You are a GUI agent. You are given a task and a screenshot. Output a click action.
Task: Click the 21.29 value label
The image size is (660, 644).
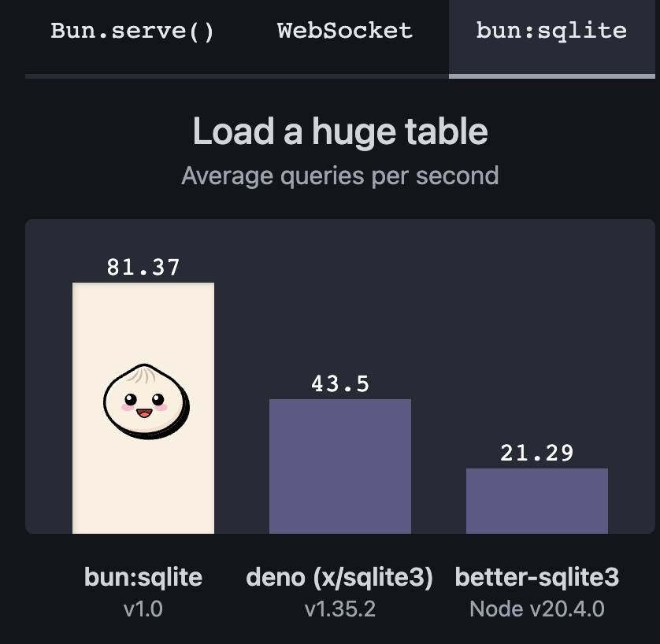tap(537, 453)
